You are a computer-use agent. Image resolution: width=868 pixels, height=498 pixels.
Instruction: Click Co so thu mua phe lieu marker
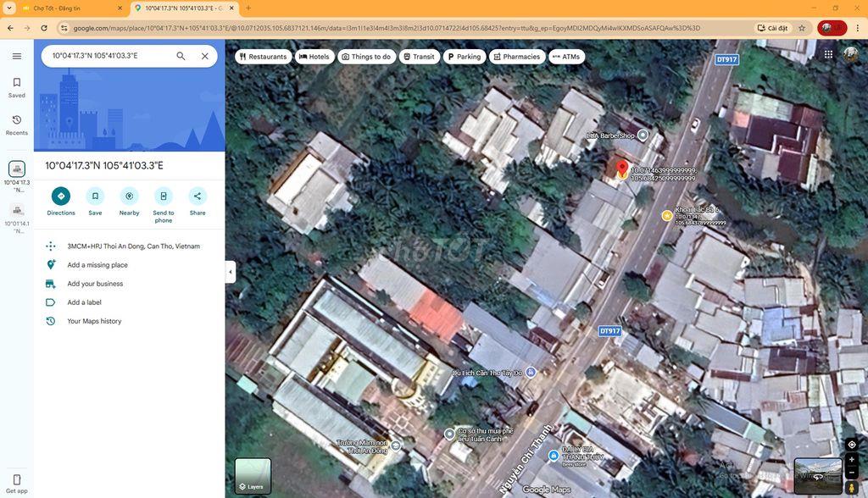[x=449, y=434]
